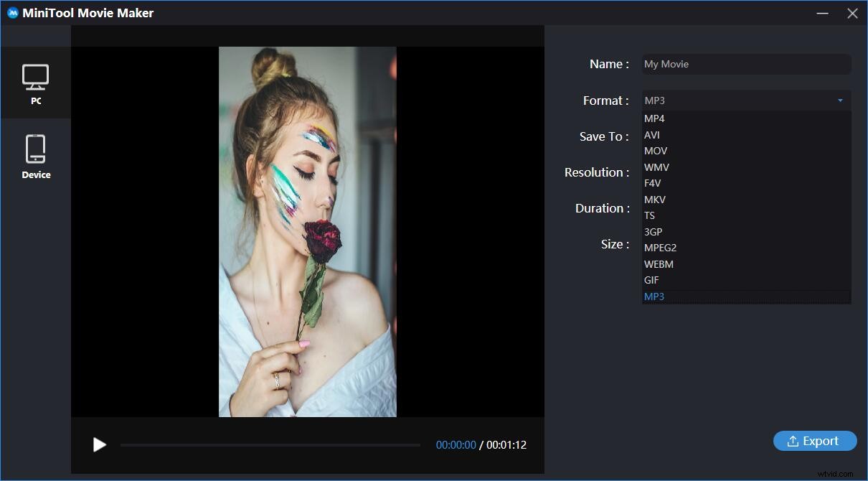The image size is (868, 481).
Task: Play the video preview
Action: click(x=100, y=444)
